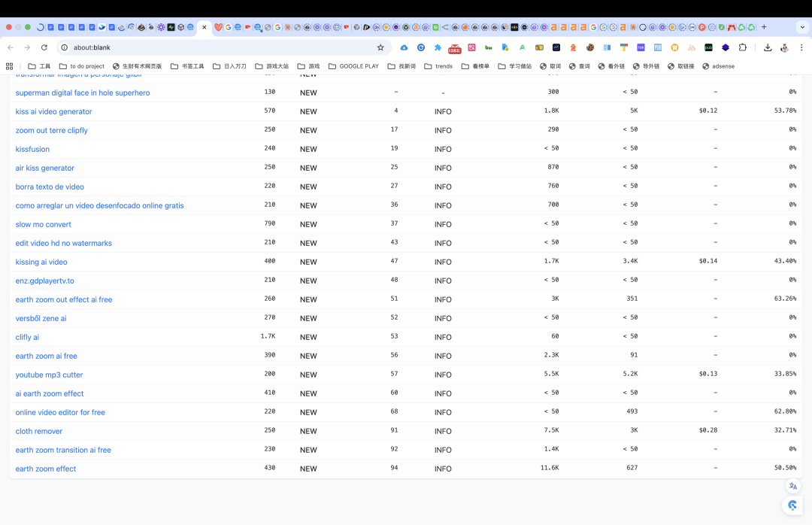
Task: Open the '看外链' bookmark
Action: (x=611, y=66)
